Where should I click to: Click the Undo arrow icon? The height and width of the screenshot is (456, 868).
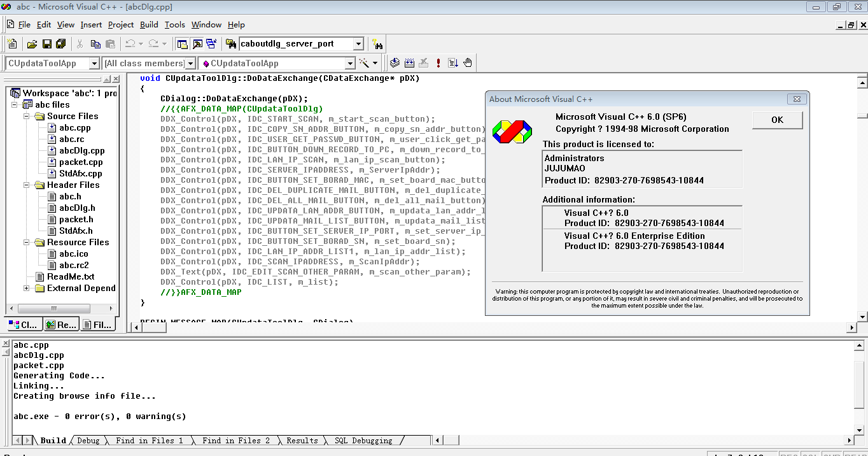(130, 44)
